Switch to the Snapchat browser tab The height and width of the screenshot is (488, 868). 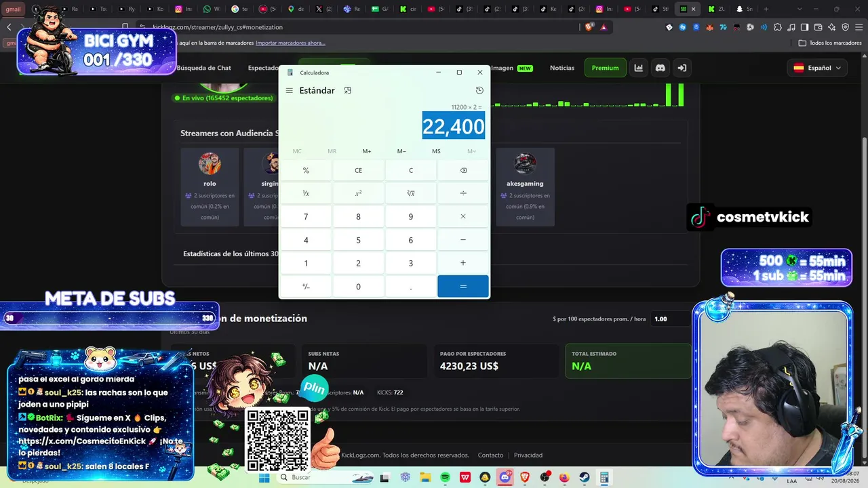pyautogui.click(x=744, y=9)
